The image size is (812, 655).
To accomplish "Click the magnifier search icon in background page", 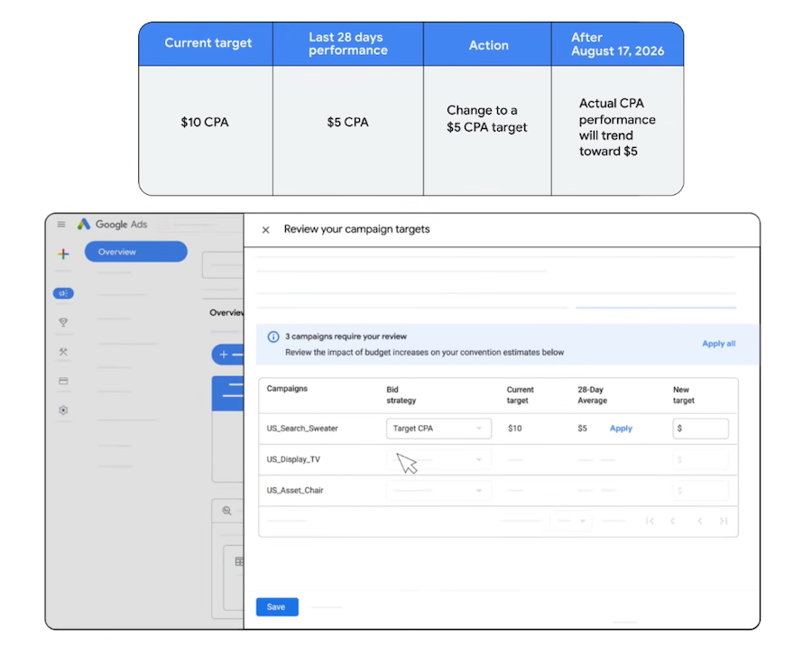I will (226, 511).
